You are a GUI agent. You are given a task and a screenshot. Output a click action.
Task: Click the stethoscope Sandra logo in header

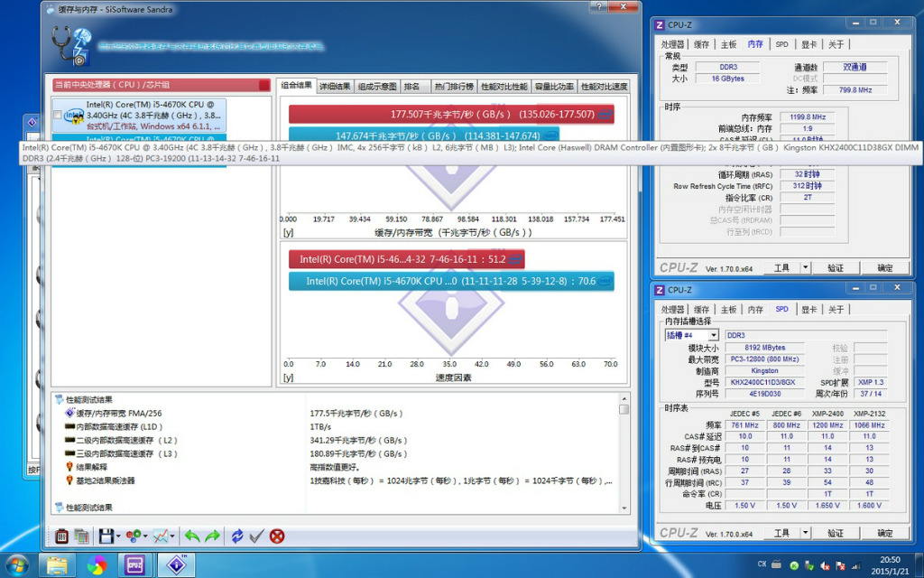pyautogui.click(x=70, y=46)
